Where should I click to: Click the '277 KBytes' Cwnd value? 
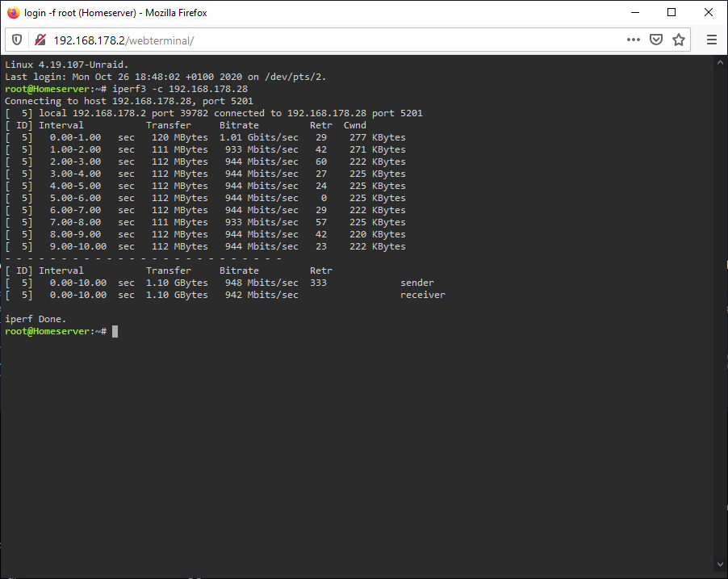pos(378,137)
